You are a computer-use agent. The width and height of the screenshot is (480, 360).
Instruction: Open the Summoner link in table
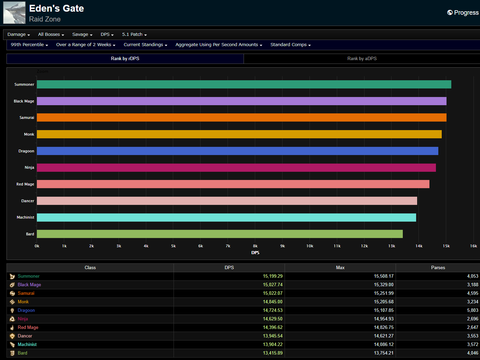(29, 276)
